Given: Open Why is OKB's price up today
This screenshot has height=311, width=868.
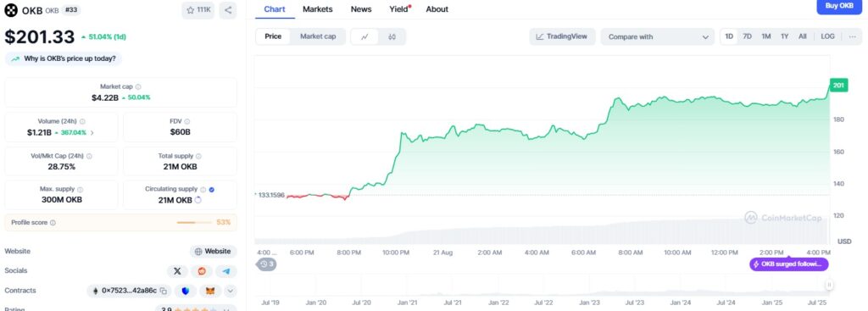Looking at the screenshot, I should coord(64,58).
